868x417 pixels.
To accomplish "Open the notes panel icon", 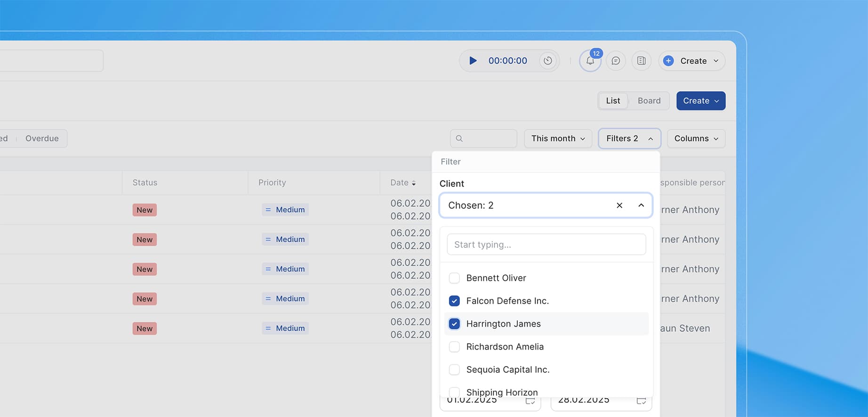I will point(641,61).
